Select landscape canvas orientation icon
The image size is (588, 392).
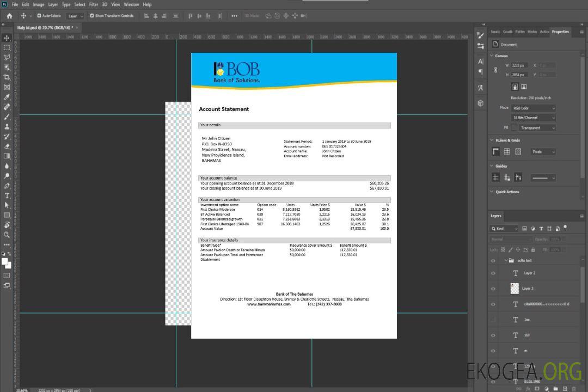coord(524,87)
